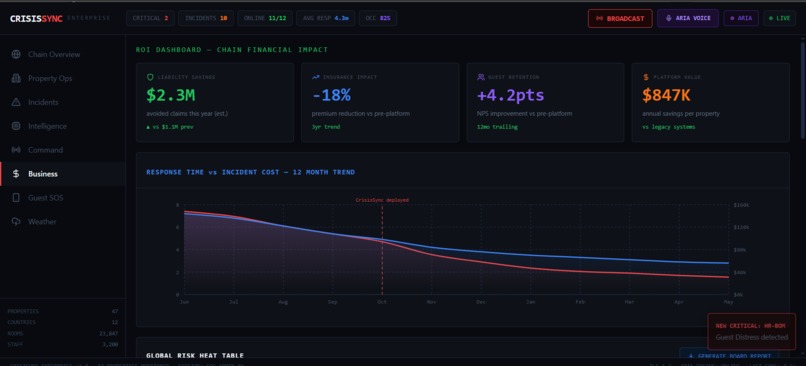The width and height of the screenshot is (806, 366).
Task: Click the May label on chart axis
Action: tap(728, 302)
